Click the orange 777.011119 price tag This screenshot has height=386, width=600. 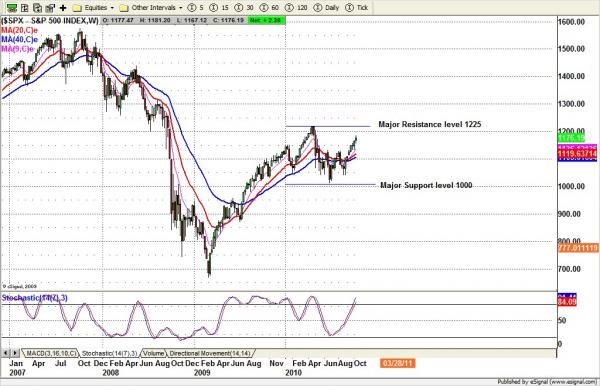coord(578,248)
